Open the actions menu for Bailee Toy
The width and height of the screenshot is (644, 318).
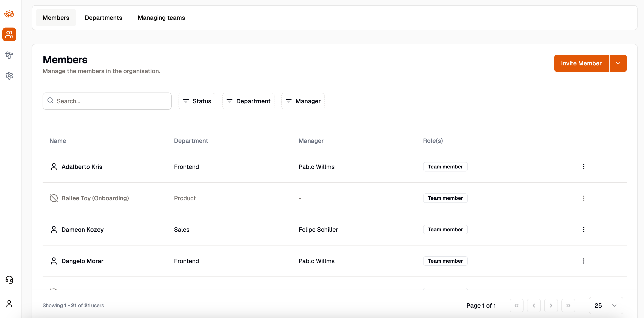pyautogui.click(x=584, y=198)
